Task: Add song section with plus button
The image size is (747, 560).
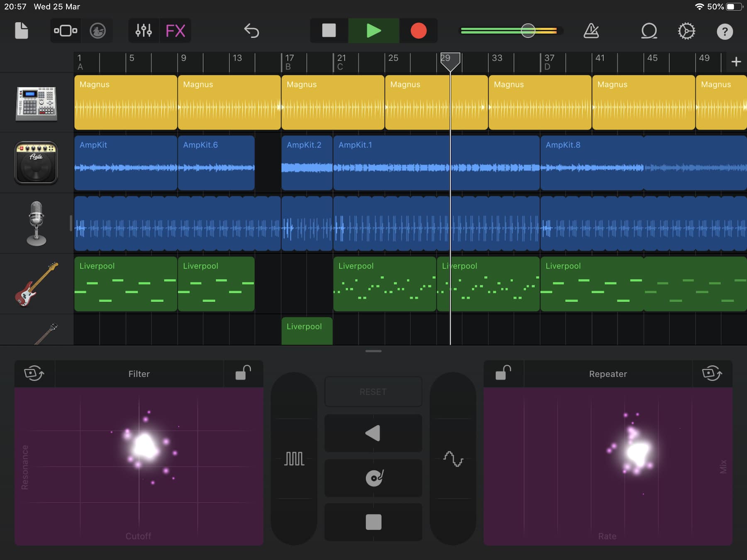Action: tap(736, 62)
